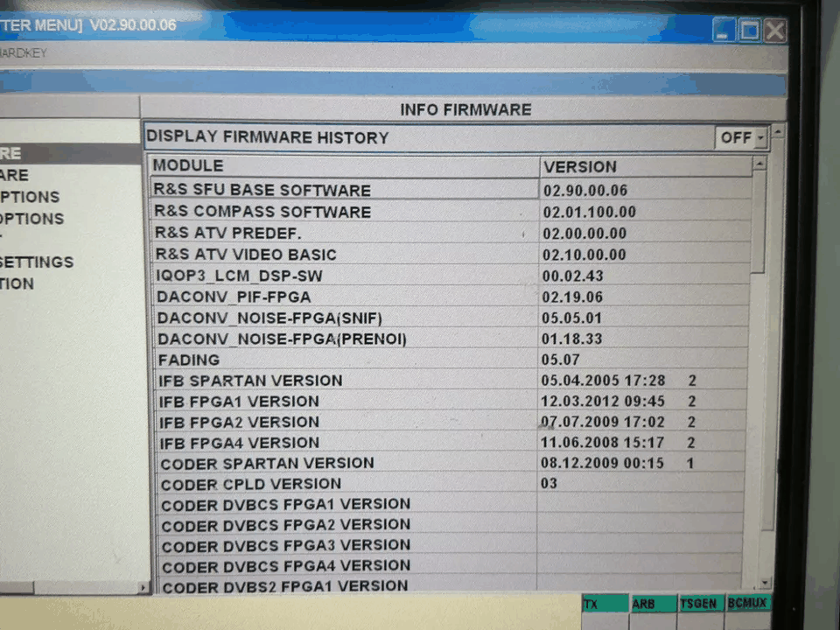Click version value 00.02.43
The height and width of the screenshot is (630, 840).
572,276
